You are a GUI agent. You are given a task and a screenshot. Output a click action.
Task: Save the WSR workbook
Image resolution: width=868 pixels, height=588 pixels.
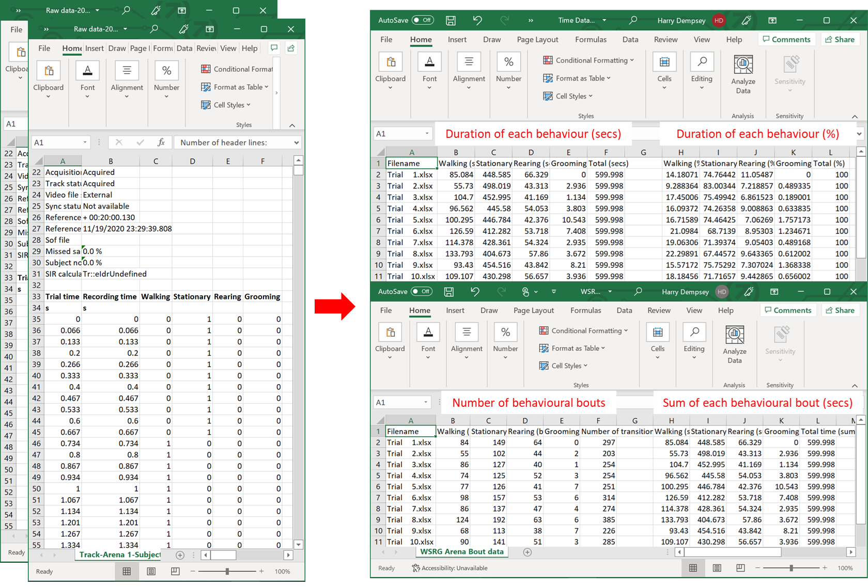tap(449, 291)
